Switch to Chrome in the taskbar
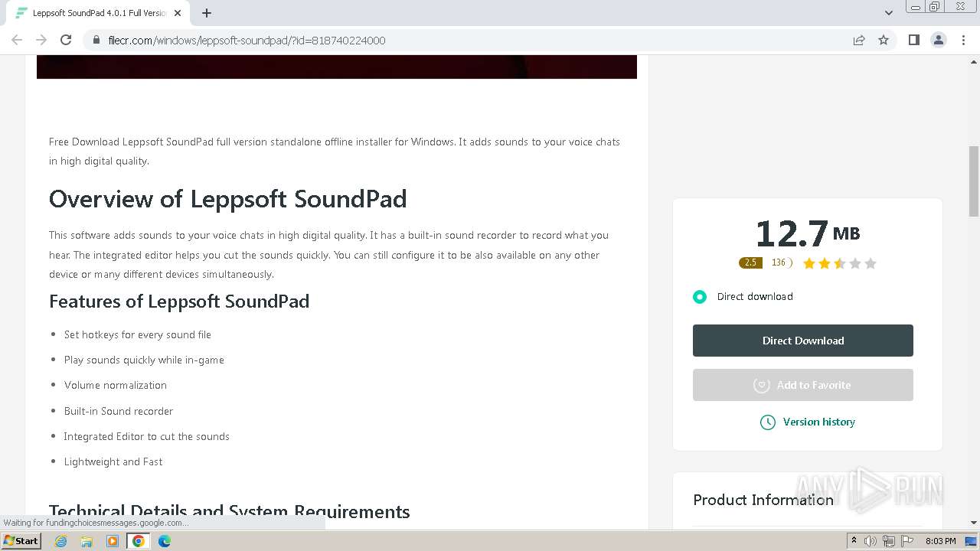Screen dimensions: 980x551 click(139, 541)
